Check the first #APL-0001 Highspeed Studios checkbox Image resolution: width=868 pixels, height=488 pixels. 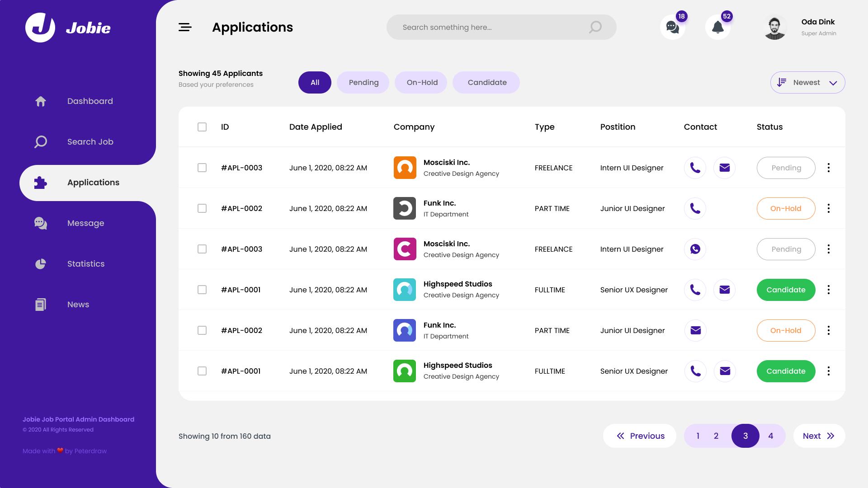point(202,290)
